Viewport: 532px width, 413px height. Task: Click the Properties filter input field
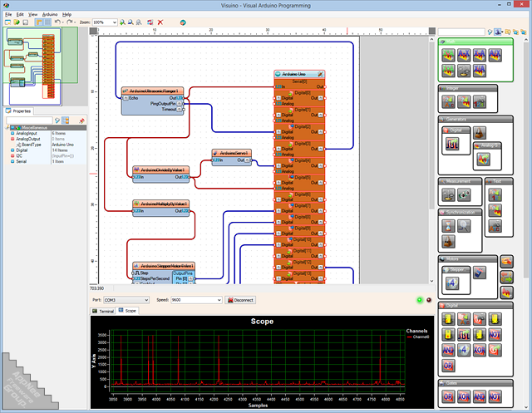click(x=29, y=120)
